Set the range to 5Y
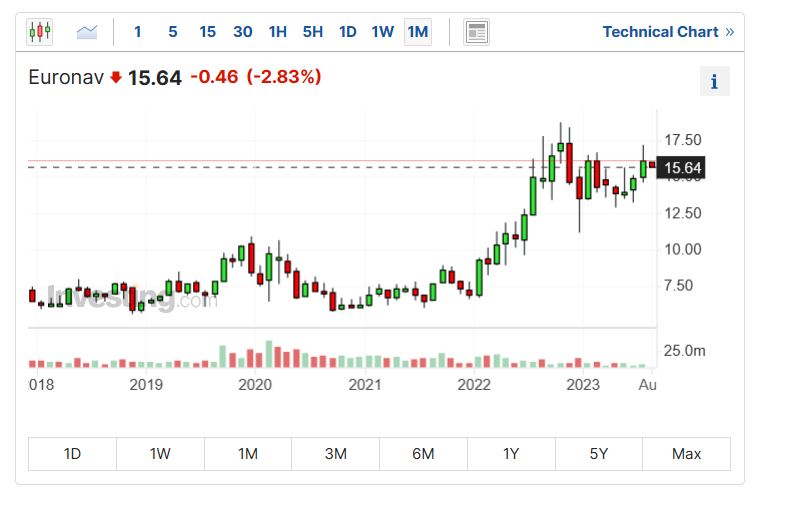Viewport: 789px width, 514px height. tap(599, 454)
